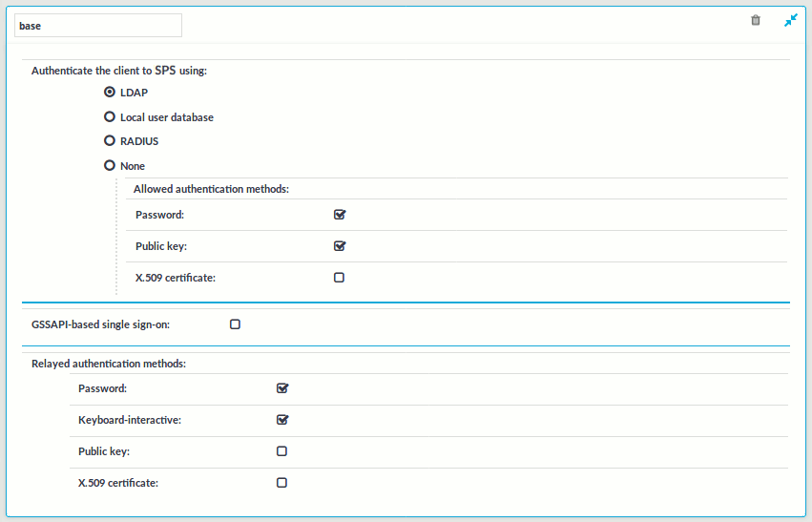The height and width of the screenshot is (522, 812).
Task: Click the Local user database label
Action: (x=167, y=117)
